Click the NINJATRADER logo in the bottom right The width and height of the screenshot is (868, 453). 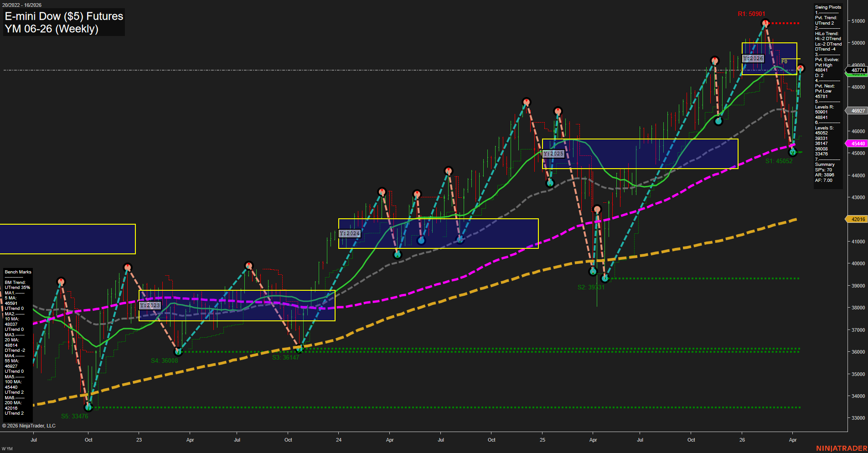(842, 448)
